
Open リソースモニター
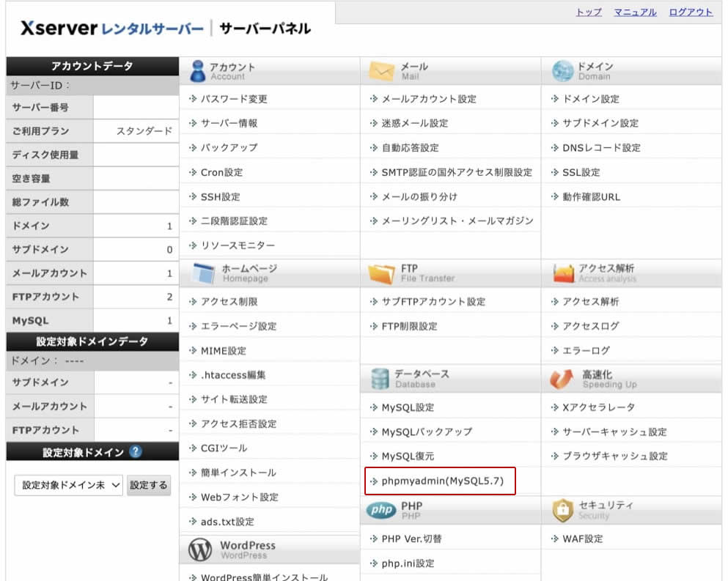pyautogui.click(x=238, y=245)
